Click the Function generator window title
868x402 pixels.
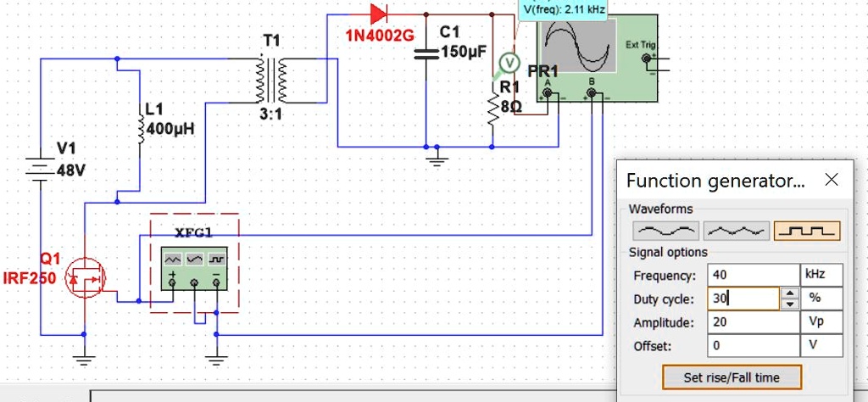pos(715,181)
